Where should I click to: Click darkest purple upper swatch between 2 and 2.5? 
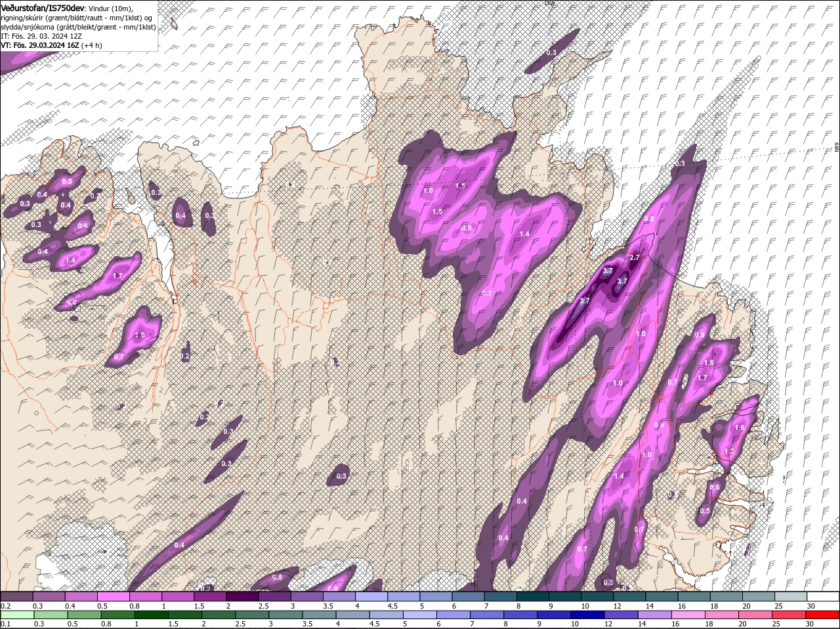[241, 596]
